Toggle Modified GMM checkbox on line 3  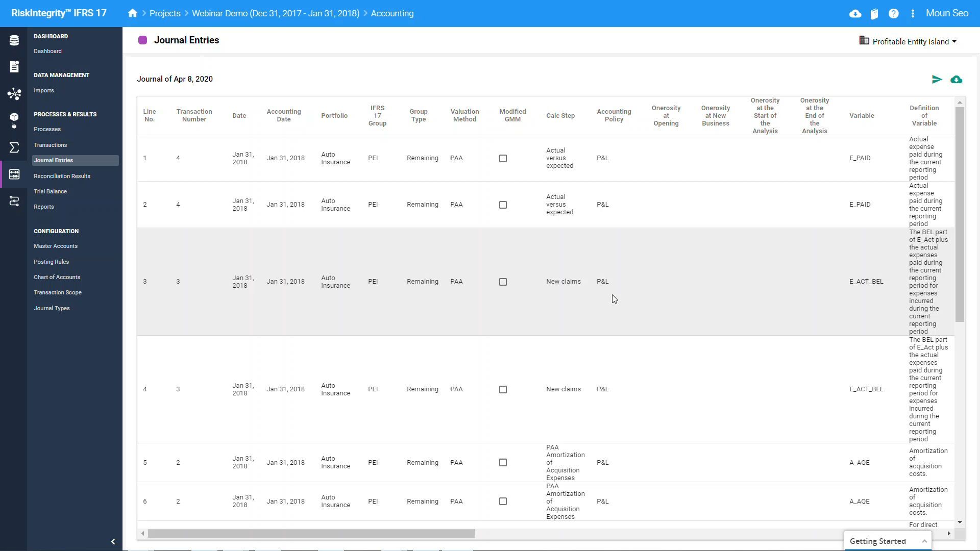point(503,282)
